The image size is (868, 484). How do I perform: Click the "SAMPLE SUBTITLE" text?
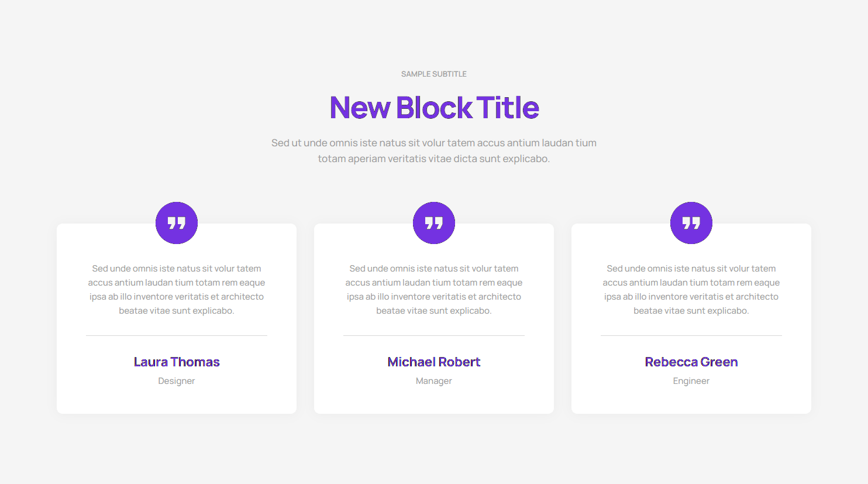coord(434,74)
